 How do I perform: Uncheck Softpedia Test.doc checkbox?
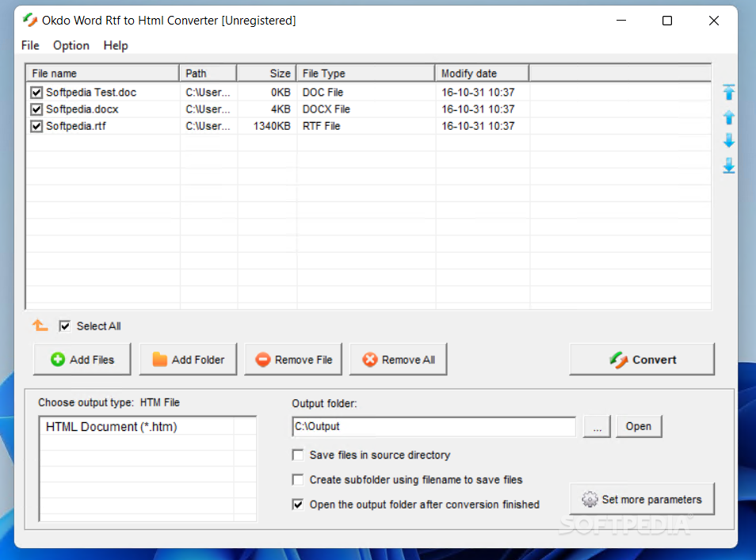[36, 92]
